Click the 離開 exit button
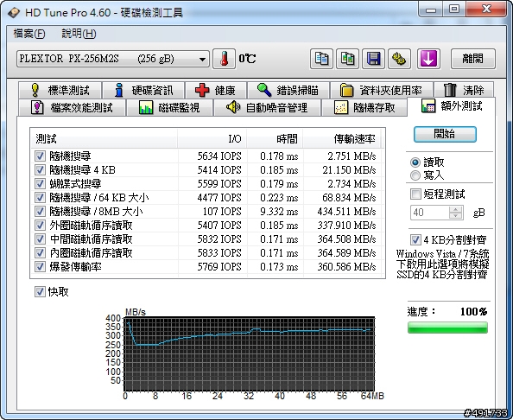Image resolution: width=513 pixels, height=420 pixels. [473, 59]
